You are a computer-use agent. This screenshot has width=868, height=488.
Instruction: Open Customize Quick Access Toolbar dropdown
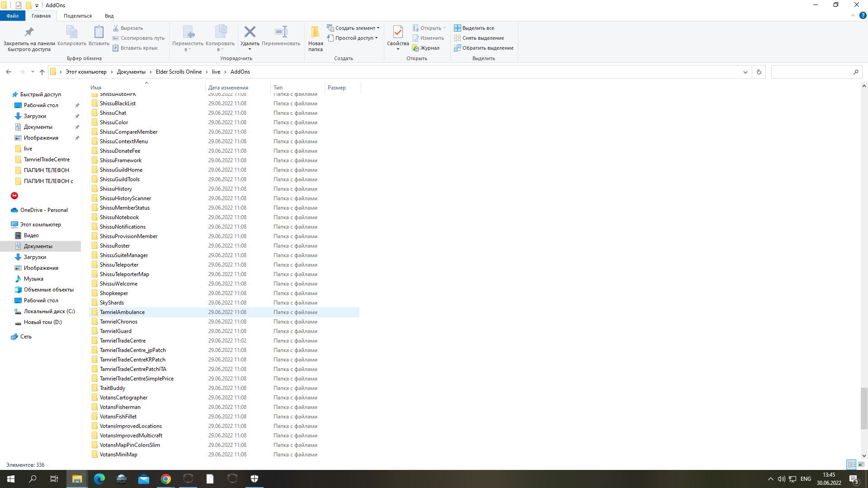(37, 5)
